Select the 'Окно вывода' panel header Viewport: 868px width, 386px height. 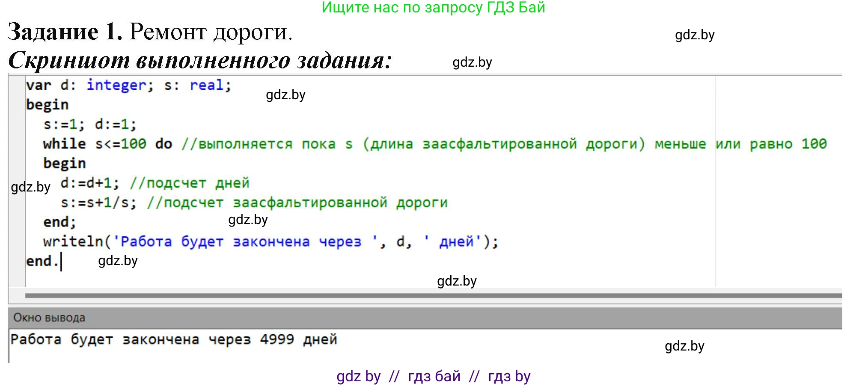(x=49, y=318)
